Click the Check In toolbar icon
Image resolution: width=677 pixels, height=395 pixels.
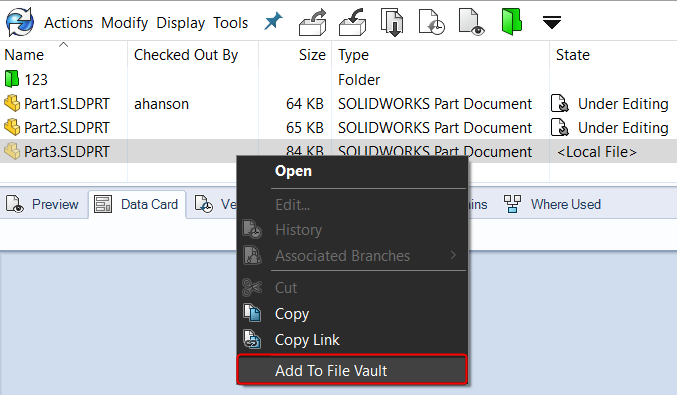(353, 22)
